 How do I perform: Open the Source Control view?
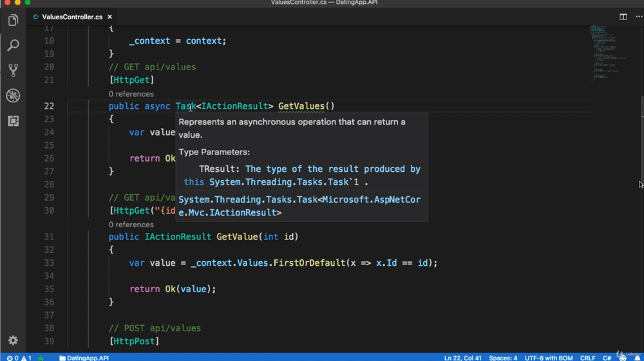click(13, 70)
